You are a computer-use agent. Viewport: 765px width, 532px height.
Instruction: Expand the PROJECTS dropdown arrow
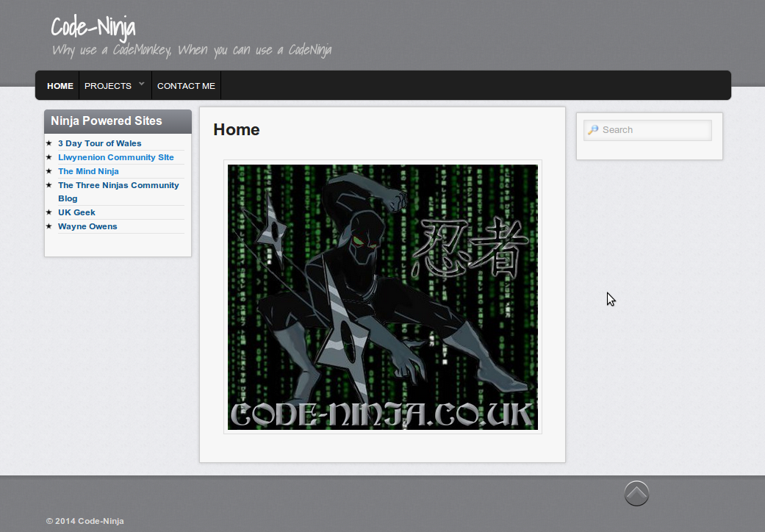[x=142, y=84]
